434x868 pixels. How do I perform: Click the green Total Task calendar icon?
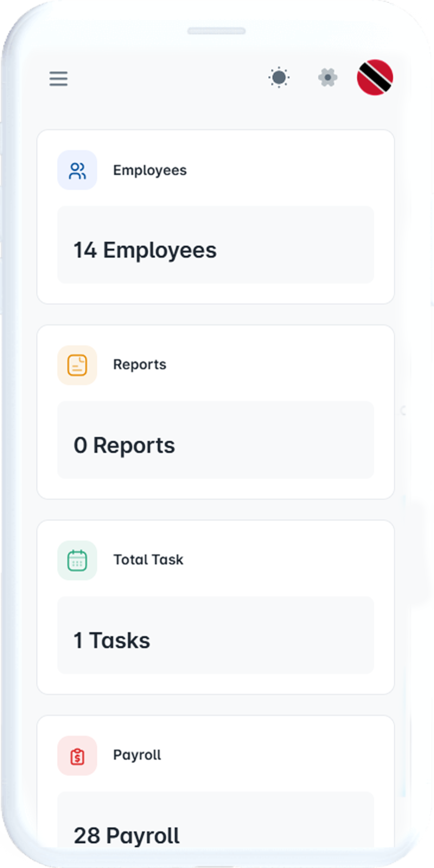click(x=77, y=560)
